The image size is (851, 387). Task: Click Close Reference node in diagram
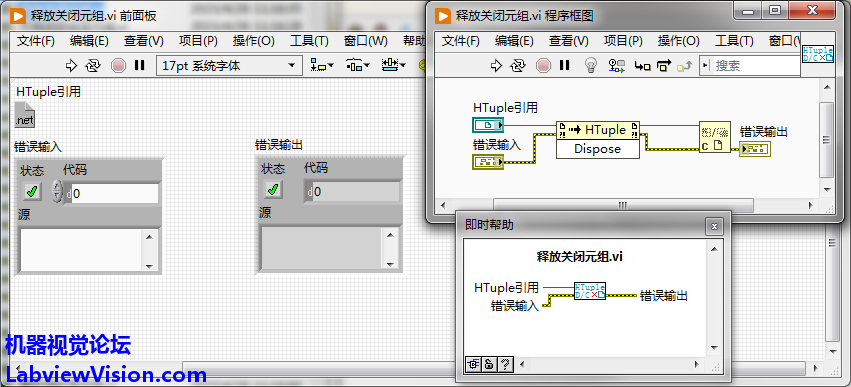[715, 137]
